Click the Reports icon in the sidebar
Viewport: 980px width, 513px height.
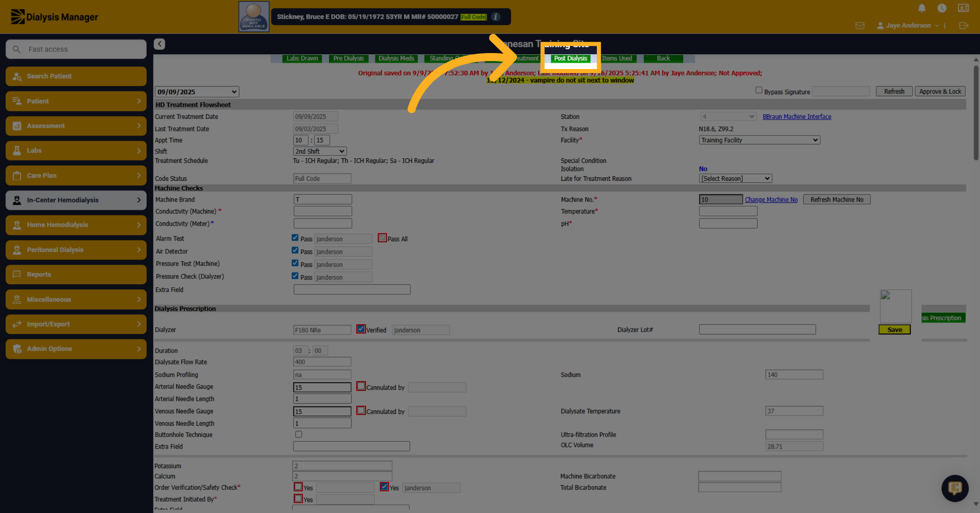17,274
